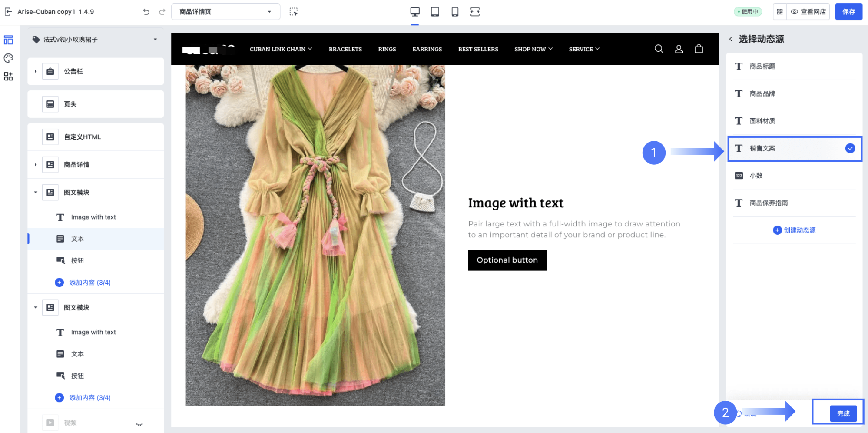Open the shopping bag icon in the preview
Viewport: 868px width, 433px height.
pyautogui.click(x=699, y=49)
